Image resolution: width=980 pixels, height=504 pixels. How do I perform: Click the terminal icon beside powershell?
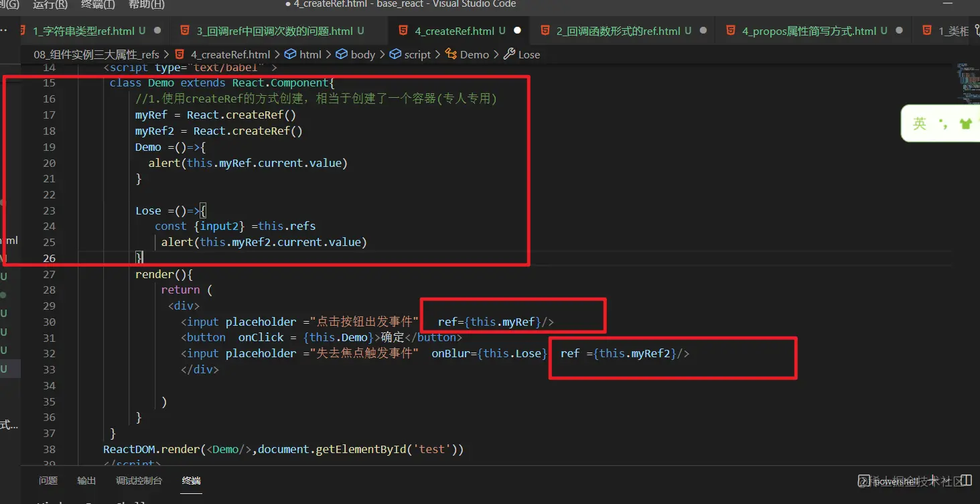click(864, 481)
